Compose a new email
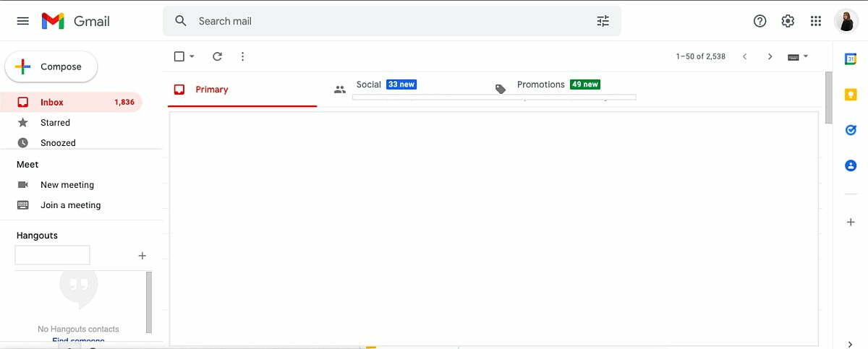Screen dimensions: 868x349 [51, 66]
